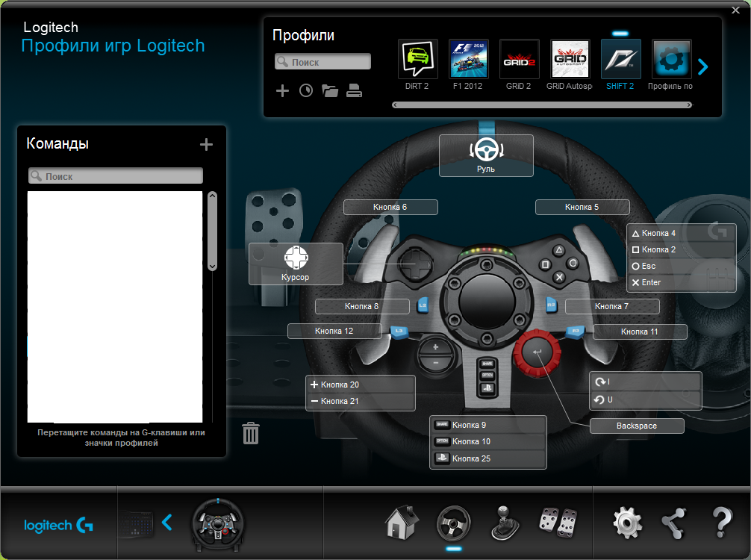Click the Logitech G logo
The width and height of the screenshot is (751, 560).
pyautogui.click(x=58, y=526)
